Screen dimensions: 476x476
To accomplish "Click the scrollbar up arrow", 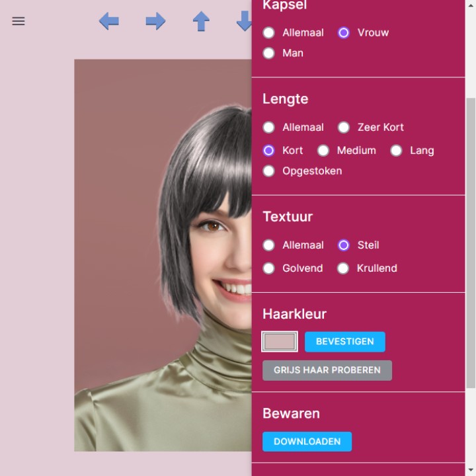I will 471,5.
